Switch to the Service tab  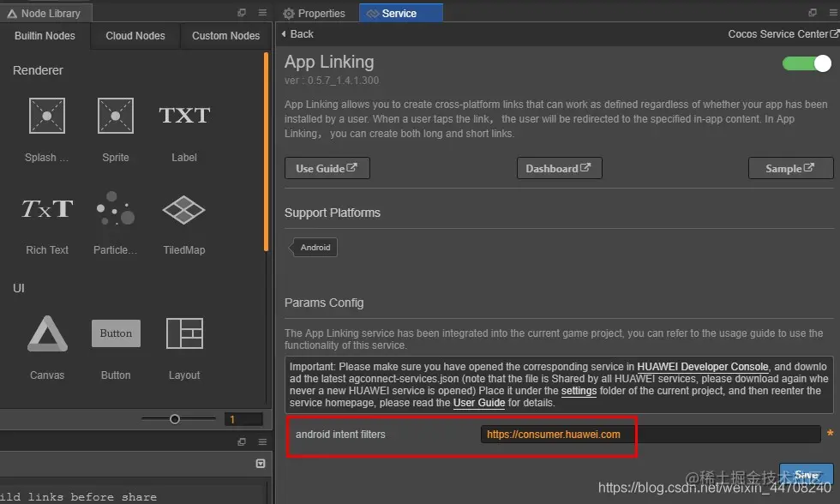401,14
